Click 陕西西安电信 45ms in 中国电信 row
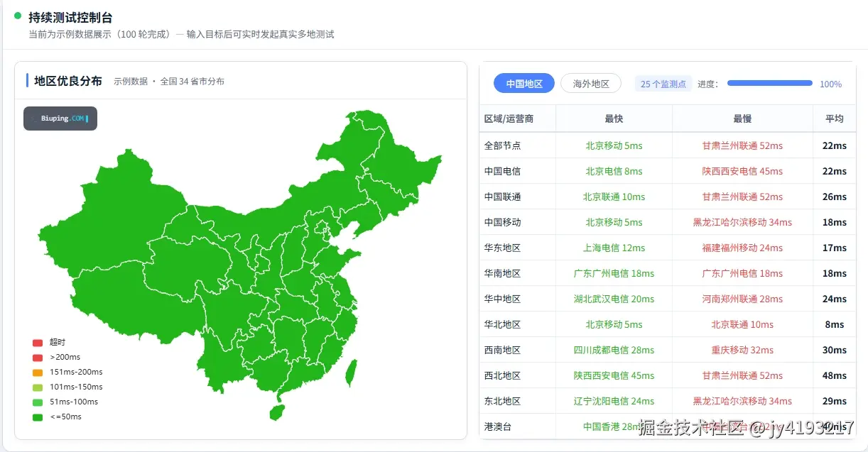This screenshot has height=452, width=868. point(742,171)
